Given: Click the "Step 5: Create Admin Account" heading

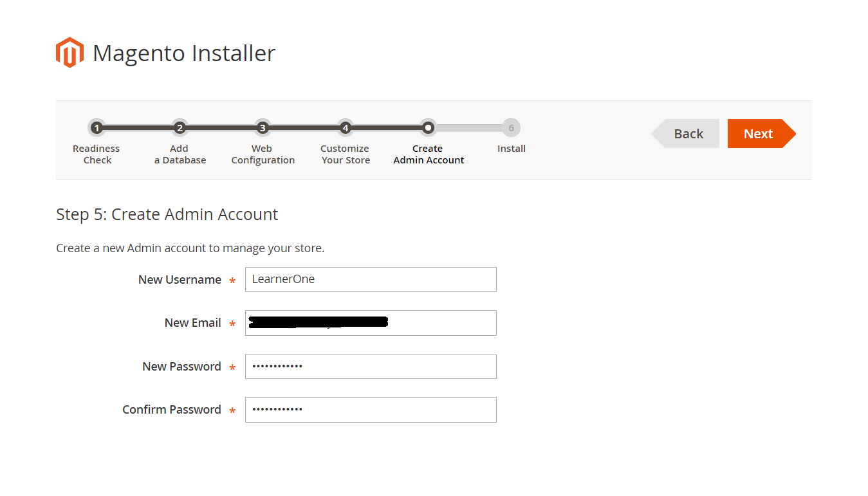Looking at the screenshot, I should coord(167,214).
